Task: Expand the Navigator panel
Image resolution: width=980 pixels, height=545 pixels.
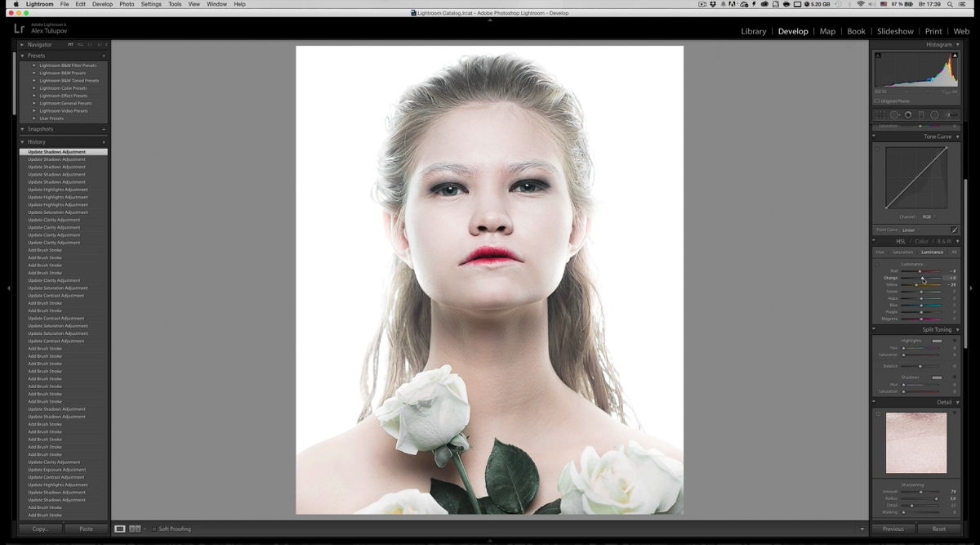Action: point(22,44)
